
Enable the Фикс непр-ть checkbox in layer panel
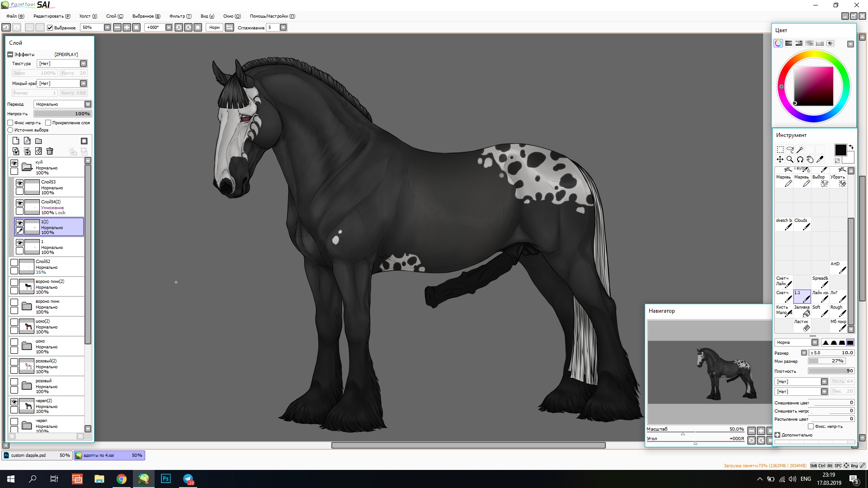(x=10, y=123)
